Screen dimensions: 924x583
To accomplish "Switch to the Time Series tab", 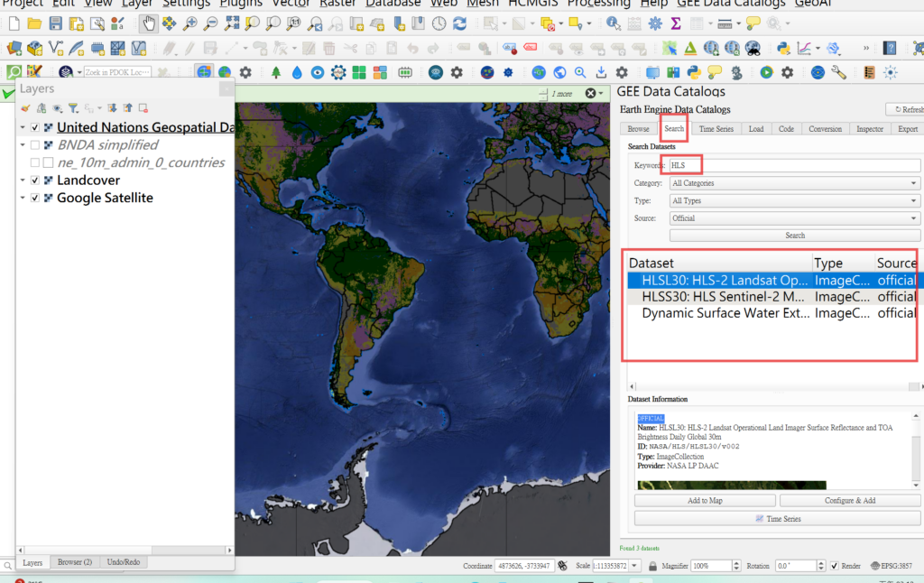I will pyautogui.click(x=716, y=129).
